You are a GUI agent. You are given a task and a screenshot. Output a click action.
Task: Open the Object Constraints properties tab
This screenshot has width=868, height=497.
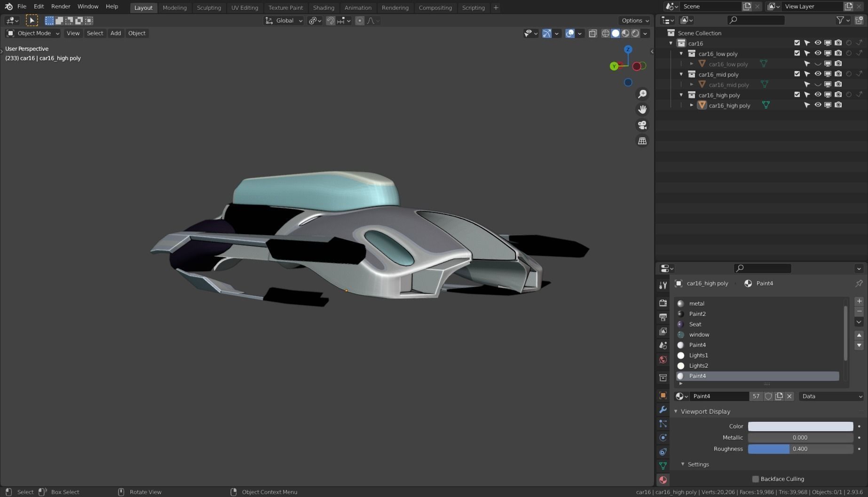pos(663,452)
